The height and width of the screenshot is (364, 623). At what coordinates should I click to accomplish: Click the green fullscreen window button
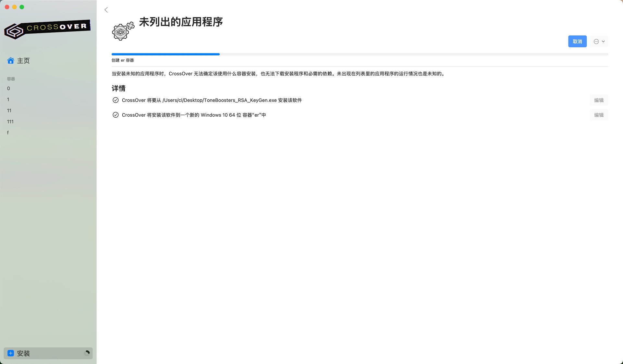[22, 7]
